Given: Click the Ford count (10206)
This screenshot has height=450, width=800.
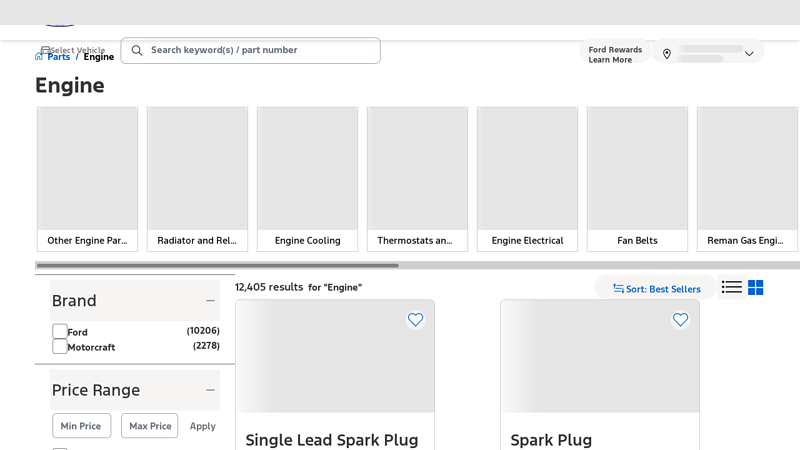Looking at the screenshot, I should [x=203, y=331].
